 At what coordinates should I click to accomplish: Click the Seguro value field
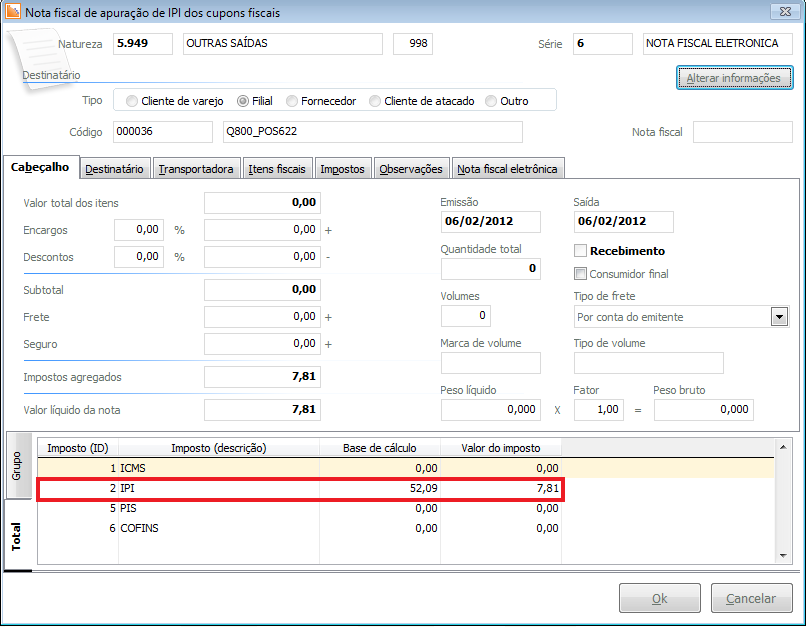coord(262,344)
